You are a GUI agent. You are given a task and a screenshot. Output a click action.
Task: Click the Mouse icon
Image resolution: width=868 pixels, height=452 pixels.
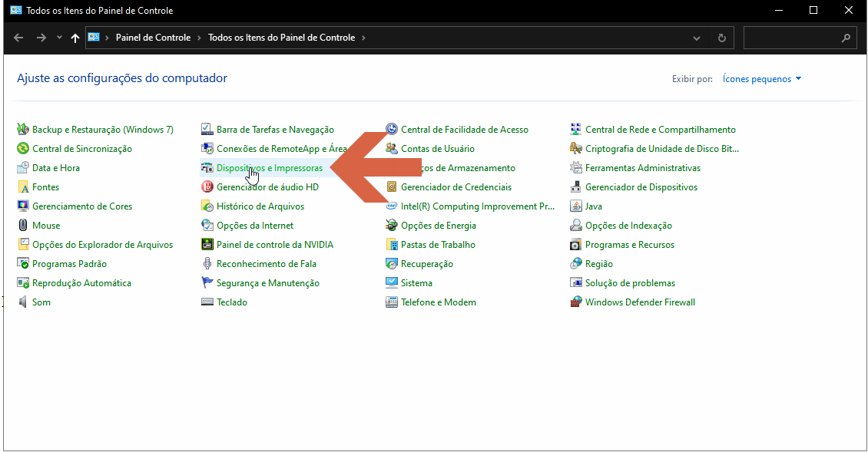23,225
